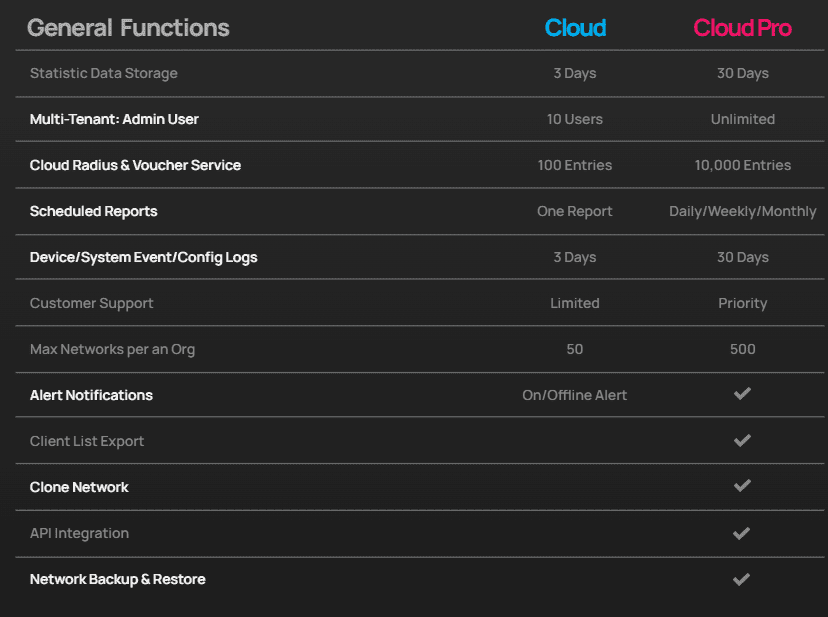Click the Cloud Pro checkmark for Alert Notifications
Screen dimensions: 828x617
pos(742,394)
